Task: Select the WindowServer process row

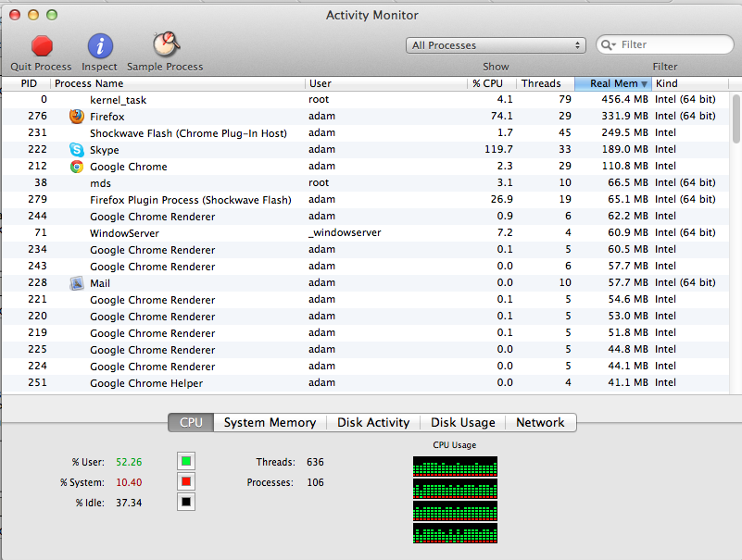Action: [x=365, y=232]
